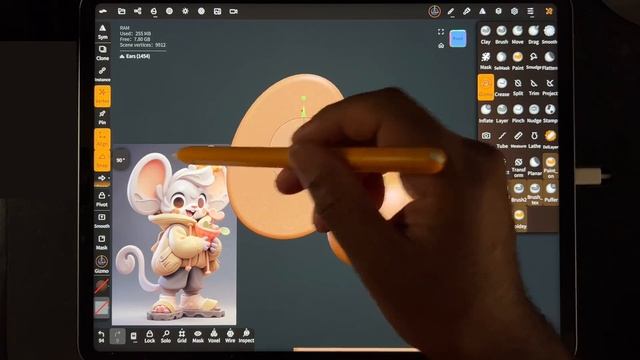Tap the blue Front view cube
The image size is (640, 360).
pyautogui.click(x=458, y=38)
